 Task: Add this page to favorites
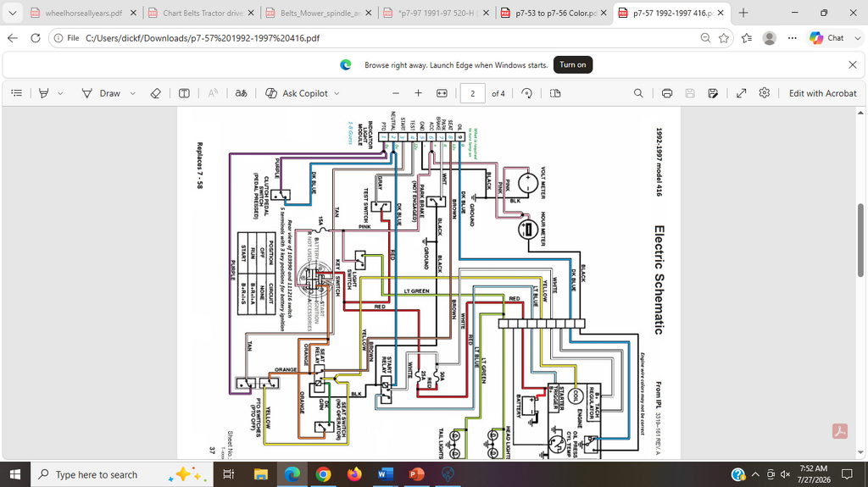(724, 37)
